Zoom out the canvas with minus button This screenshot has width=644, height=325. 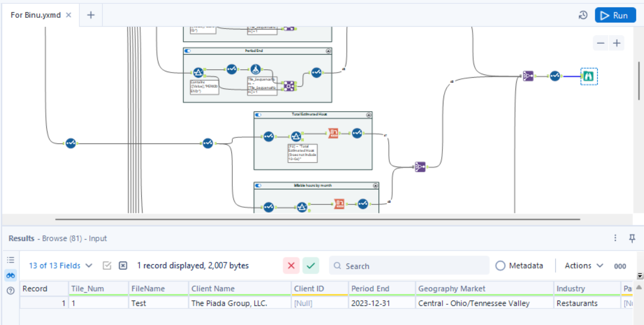pos(600,43)
